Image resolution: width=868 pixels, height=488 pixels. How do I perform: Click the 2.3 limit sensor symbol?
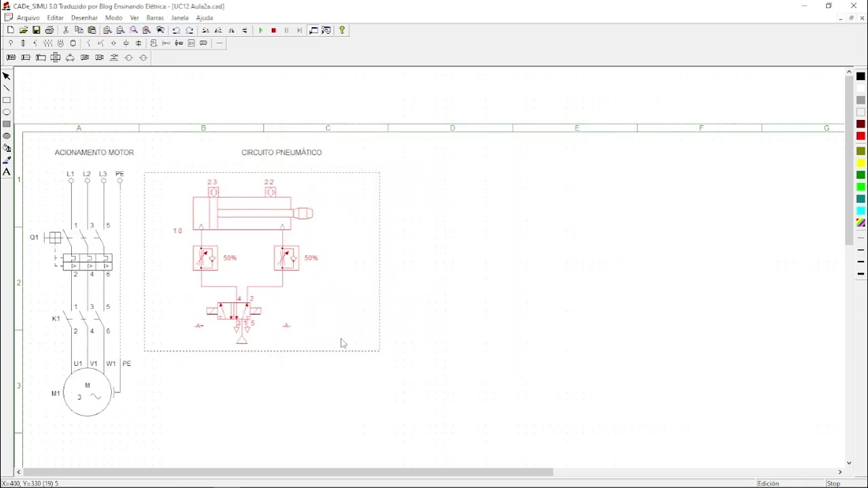[214, 192]
